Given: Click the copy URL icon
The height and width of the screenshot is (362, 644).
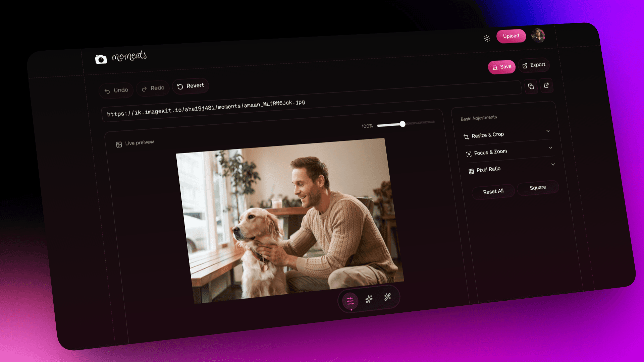Looking at the screenshot, I should (531, 86).
